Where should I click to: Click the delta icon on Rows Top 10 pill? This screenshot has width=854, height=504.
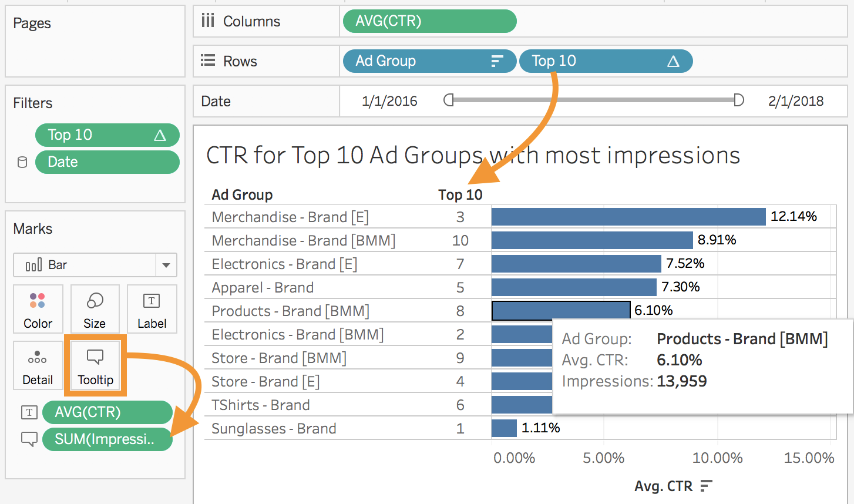tap(673, 61)
